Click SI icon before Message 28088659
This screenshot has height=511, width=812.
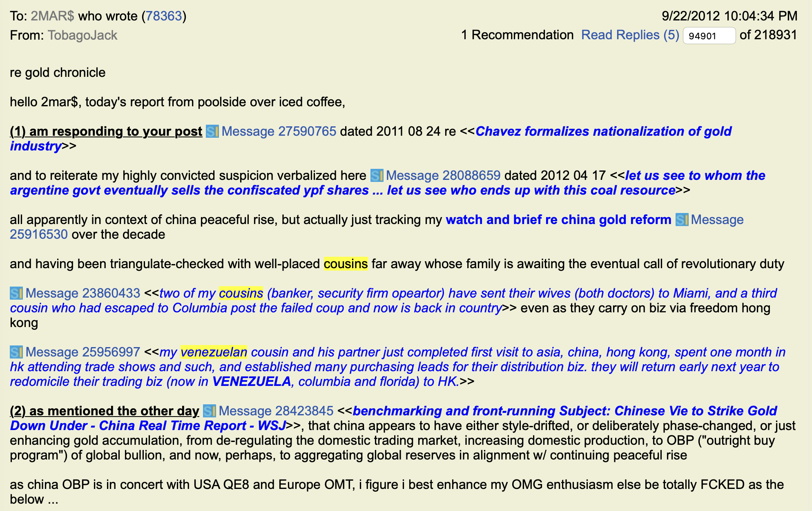pyautogui.click(x=377, y=175)
